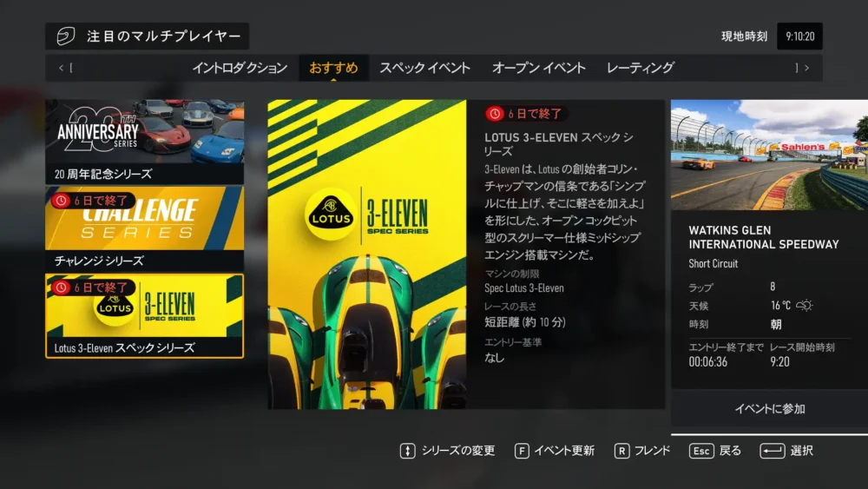Screen dimensions: 868x489
Task: Click the entry countdown 00:06:36
Action: tap(708, 361)
